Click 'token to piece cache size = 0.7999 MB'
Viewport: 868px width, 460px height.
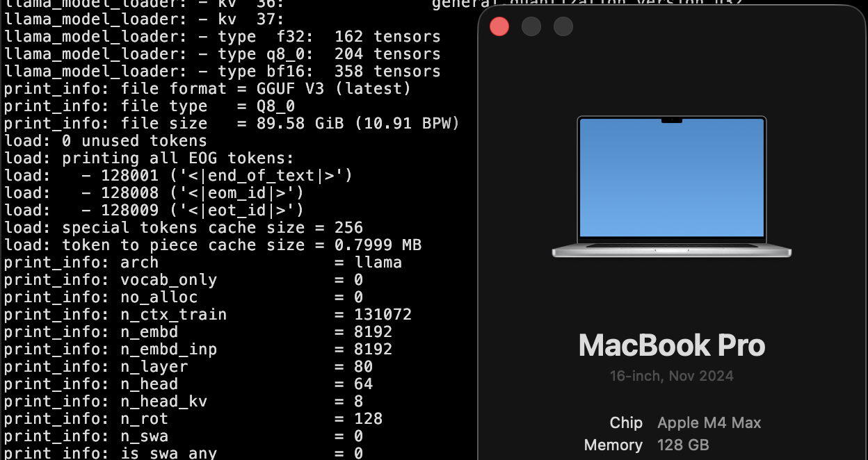[213, 245]
